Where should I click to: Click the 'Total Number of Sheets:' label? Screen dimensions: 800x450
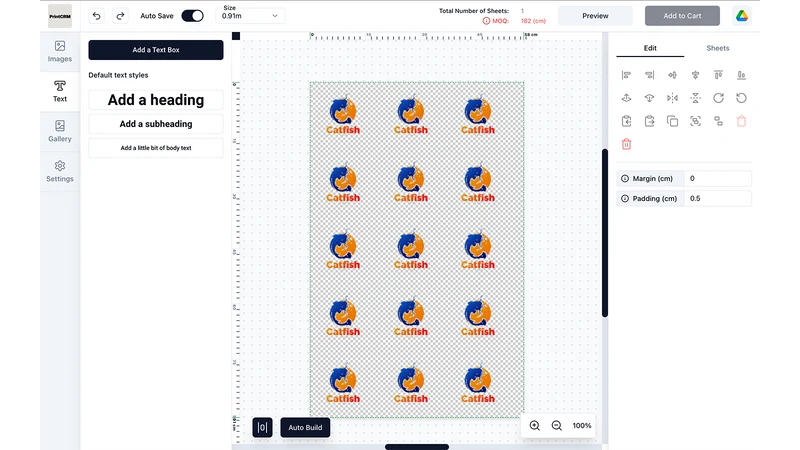474,11
